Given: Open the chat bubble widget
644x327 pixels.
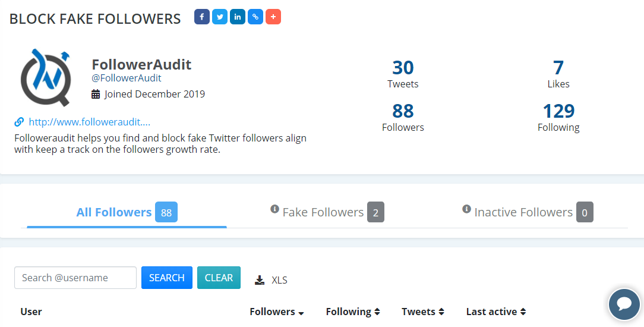Looking at the screenshot, I should [x=624, y=304].
